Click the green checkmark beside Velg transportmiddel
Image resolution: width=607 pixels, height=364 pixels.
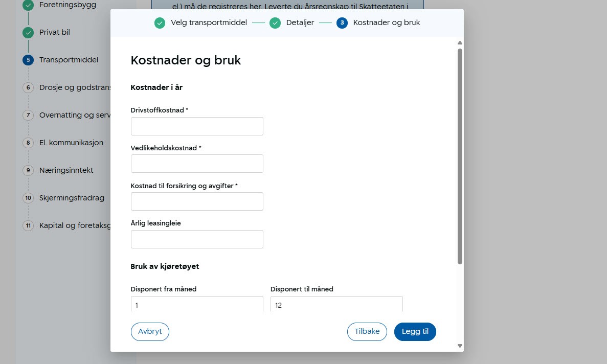(160, 23)
